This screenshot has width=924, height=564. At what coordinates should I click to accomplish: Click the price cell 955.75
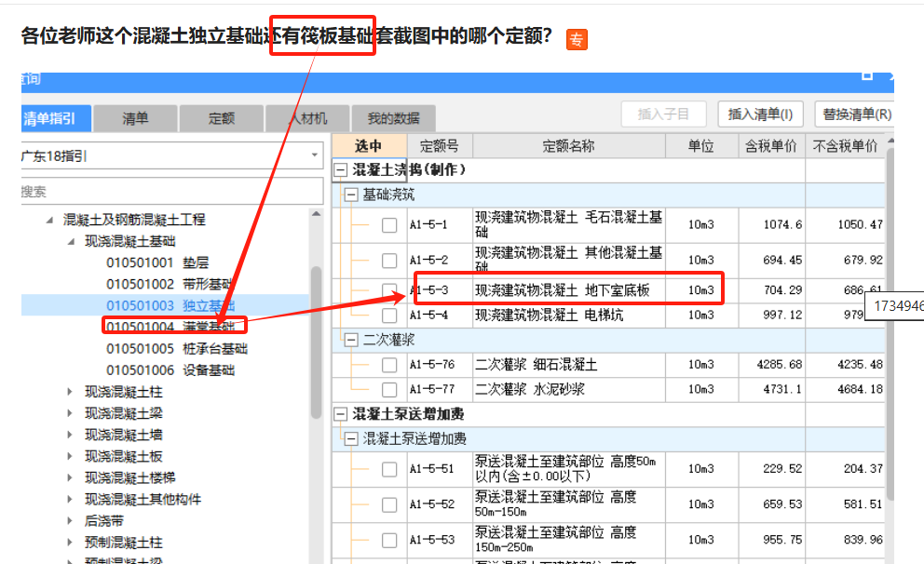click(x=782, y=540)
